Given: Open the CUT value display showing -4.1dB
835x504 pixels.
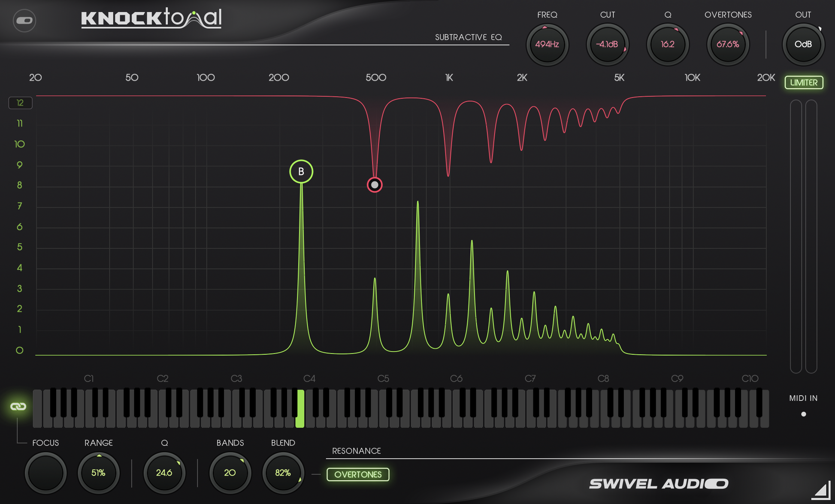Looking at the screenshot, I should [x=608, y=44].
